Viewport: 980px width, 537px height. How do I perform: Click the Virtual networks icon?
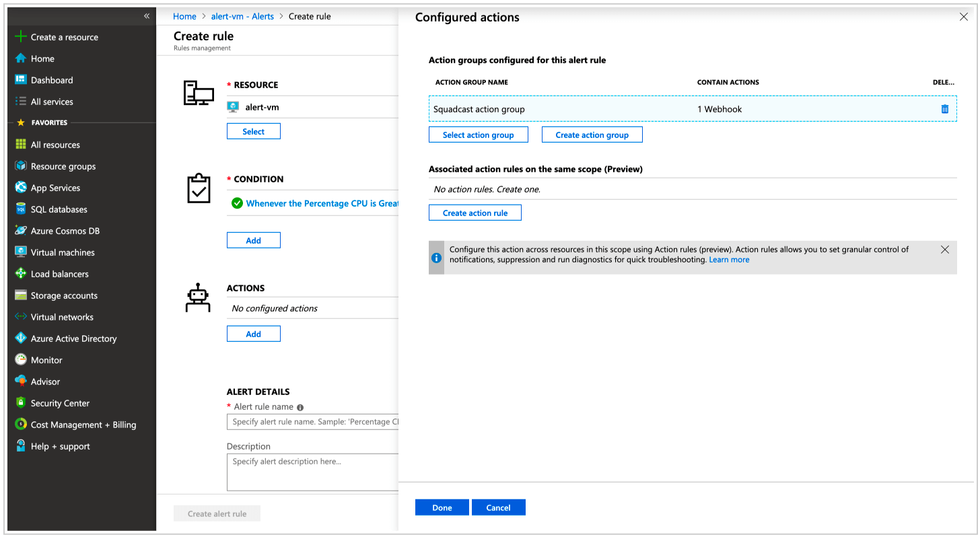20,317
